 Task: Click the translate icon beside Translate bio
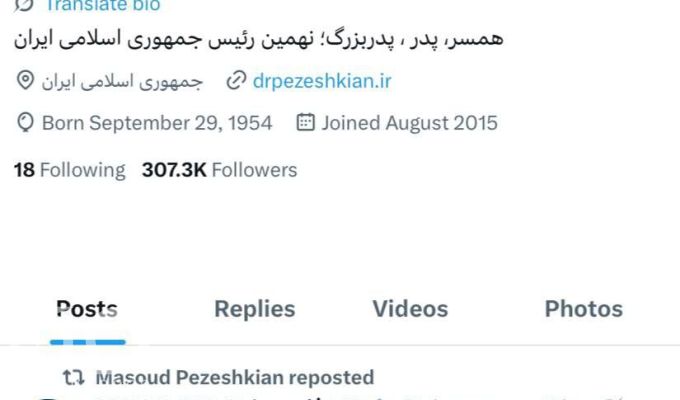click(x=24, y=5)
